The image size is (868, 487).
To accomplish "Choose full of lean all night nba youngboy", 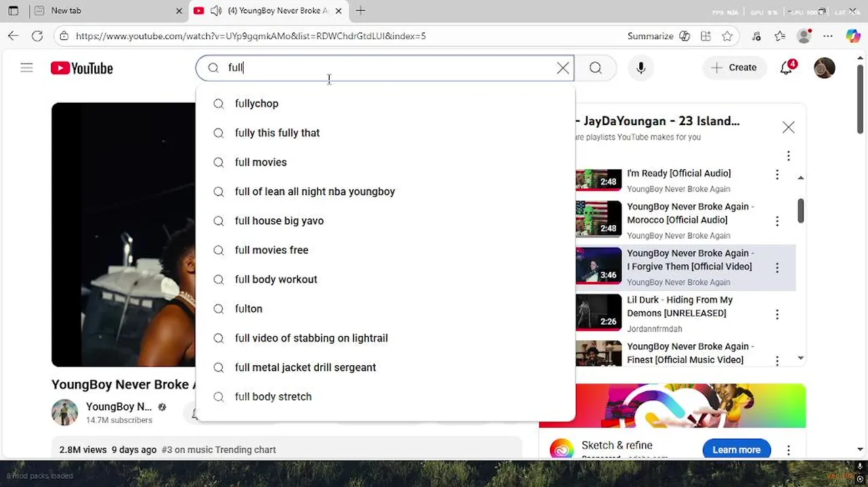I will (x=385, y=191).
